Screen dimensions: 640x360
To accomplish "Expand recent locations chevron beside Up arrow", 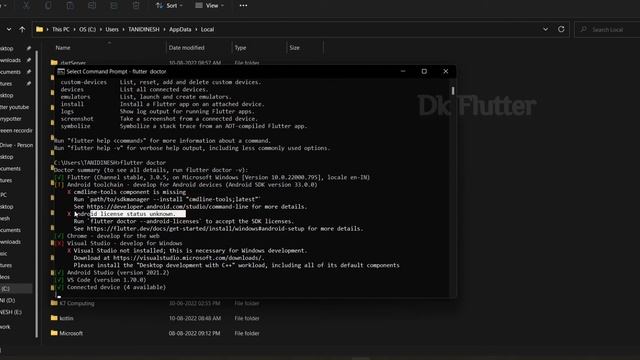I will coord(9,29).
